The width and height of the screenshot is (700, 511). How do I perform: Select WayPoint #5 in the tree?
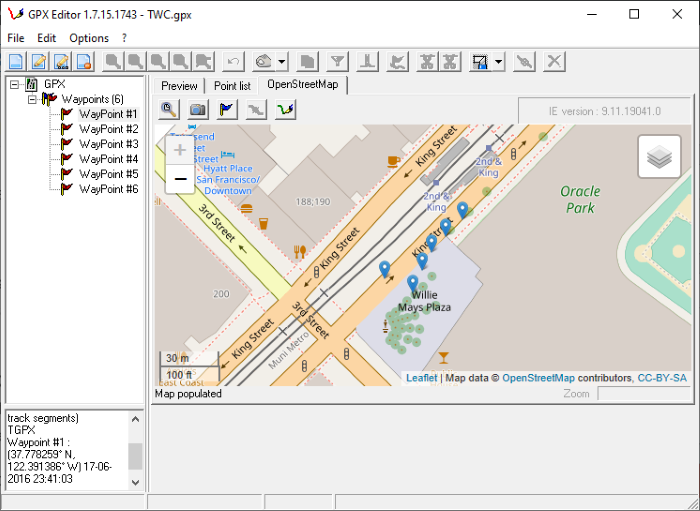[108, 174]
